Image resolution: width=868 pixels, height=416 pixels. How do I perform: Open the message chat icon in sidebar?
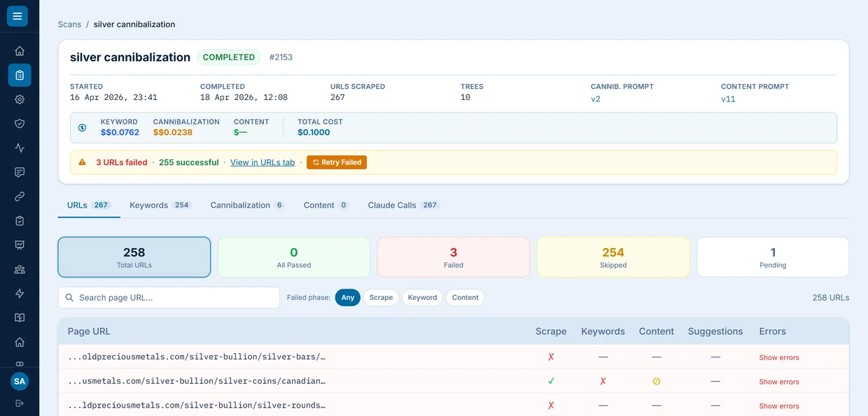pos(20,172)
